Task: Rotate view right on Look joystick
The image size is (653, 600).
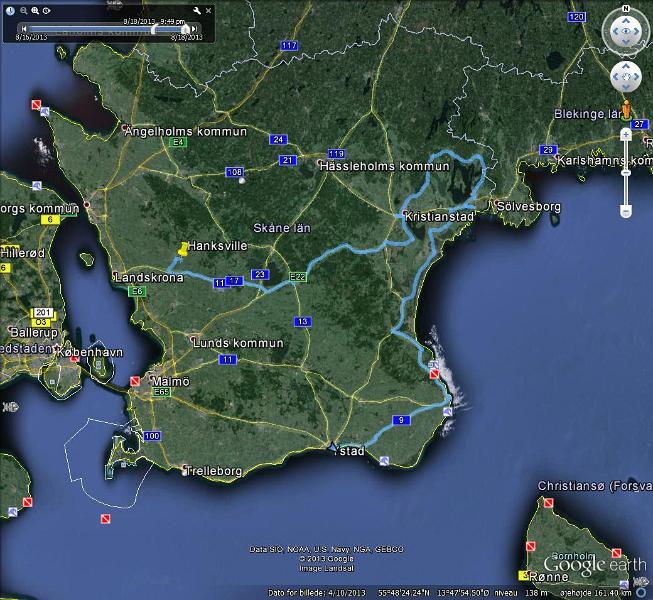Action: 637,31
